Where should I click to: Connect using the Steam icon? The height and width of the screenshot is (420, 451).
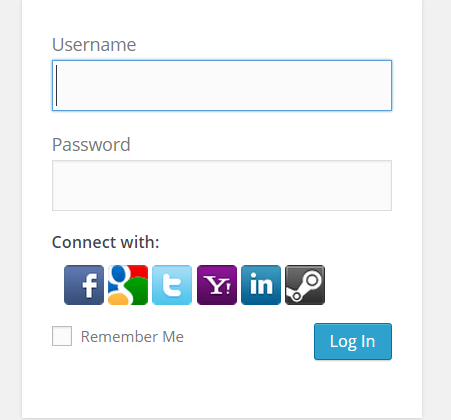pos(305,285)
